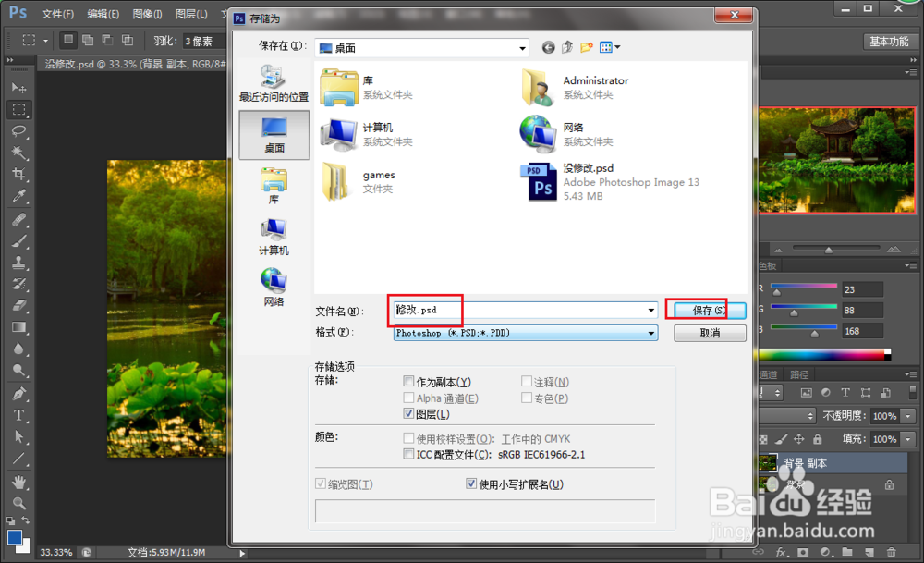
Task: Open the 基本功能 workspace dropdown
Action: point(889,42)
